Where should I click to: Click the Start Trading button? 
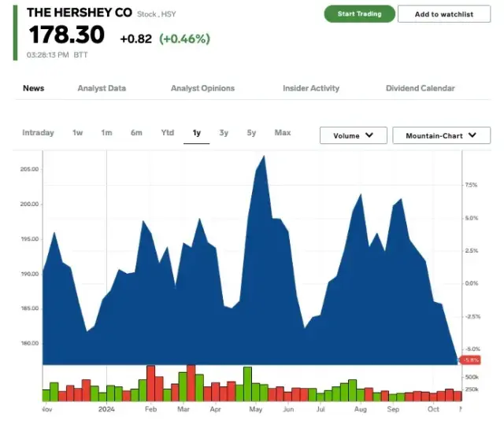tap(359, 14)
